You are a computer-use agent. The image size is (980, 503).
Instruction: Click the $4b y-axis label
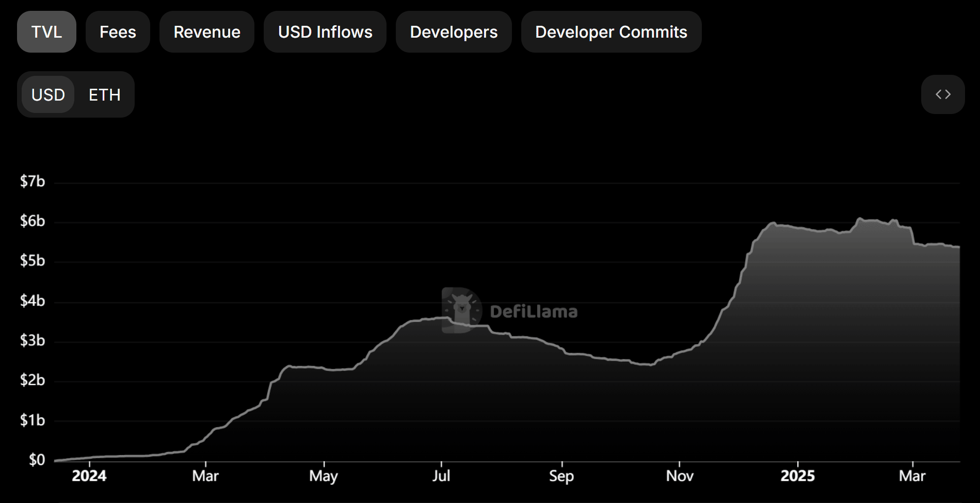33,301
